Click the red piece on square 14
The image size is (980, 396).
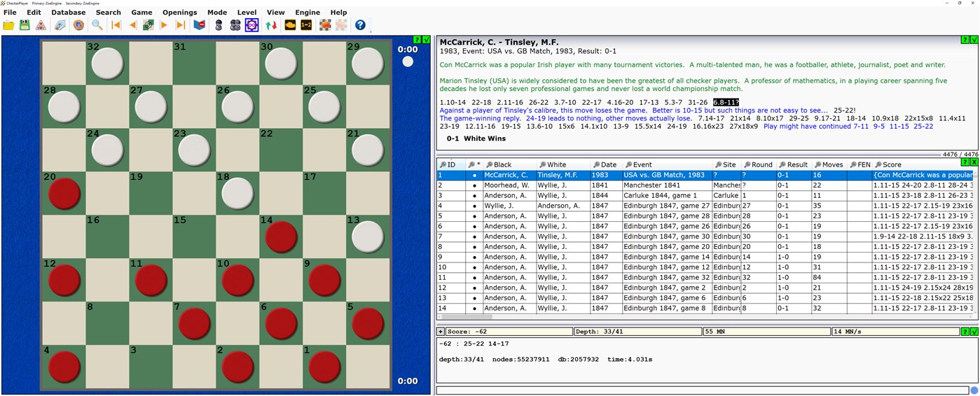tap(282, 236)
